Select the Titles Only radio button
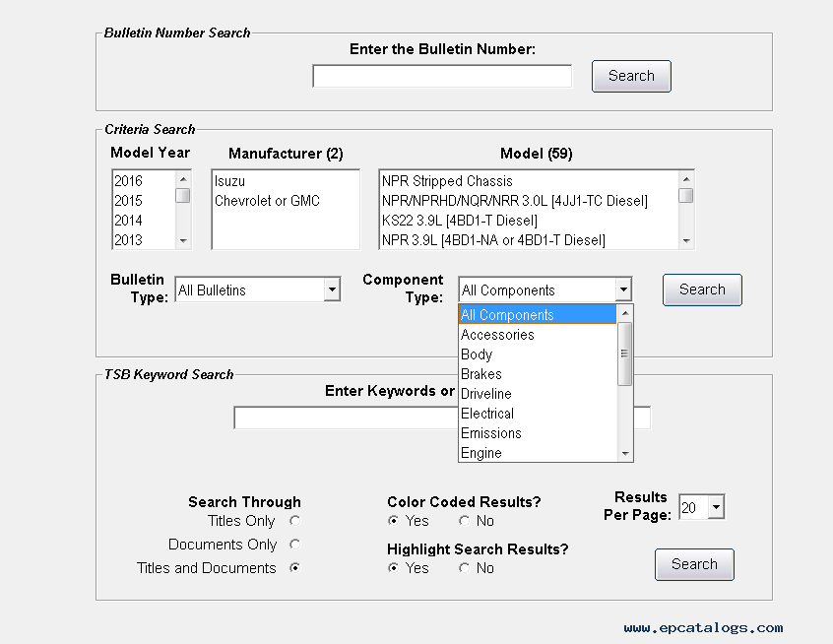Image resolution: width=833 pixels, height=644 pixels. [x=294, y=521]
